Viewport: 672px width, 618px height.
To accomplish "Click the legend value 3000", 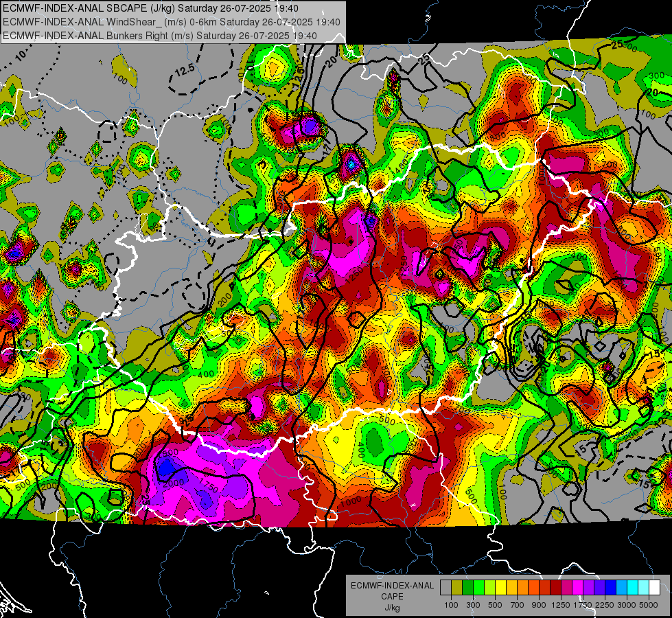I will click(627, 605).
